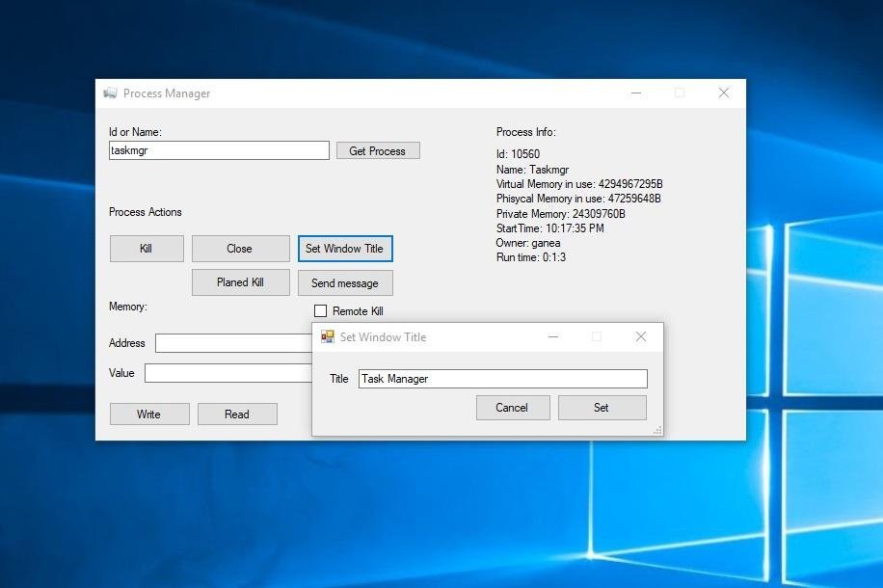The height and width of the screenshot is (588, 883).
Task: Click the 'Process Info:' label
Action: 525,132
